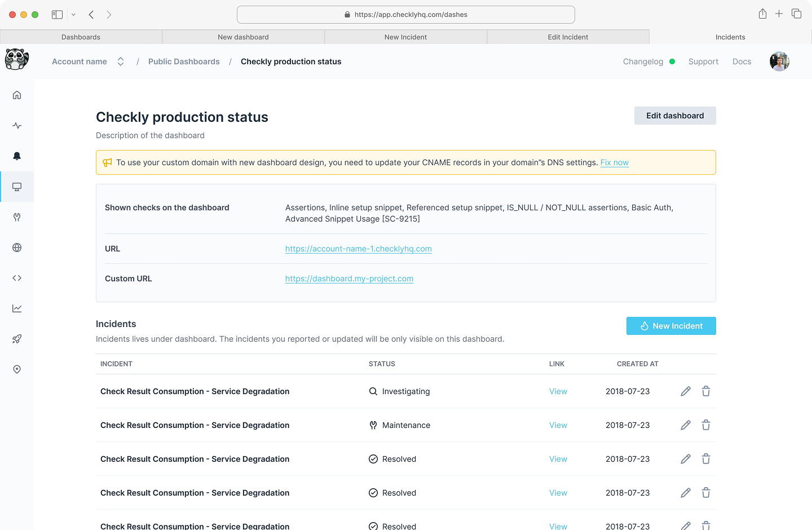Delete the Investigating incident with the trash icon

pyautogui.click(x=706, y=391)
